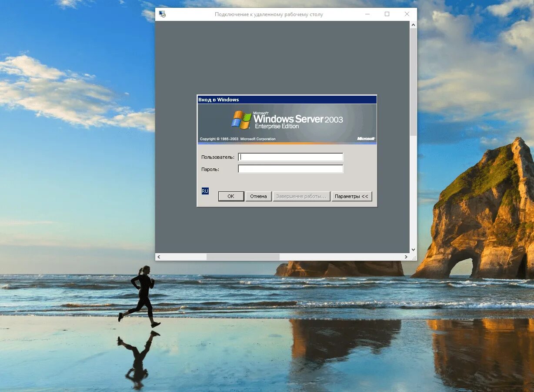534x392 pixels.
Task: Focus the Пароль password field
Action: tap(290, 169)
